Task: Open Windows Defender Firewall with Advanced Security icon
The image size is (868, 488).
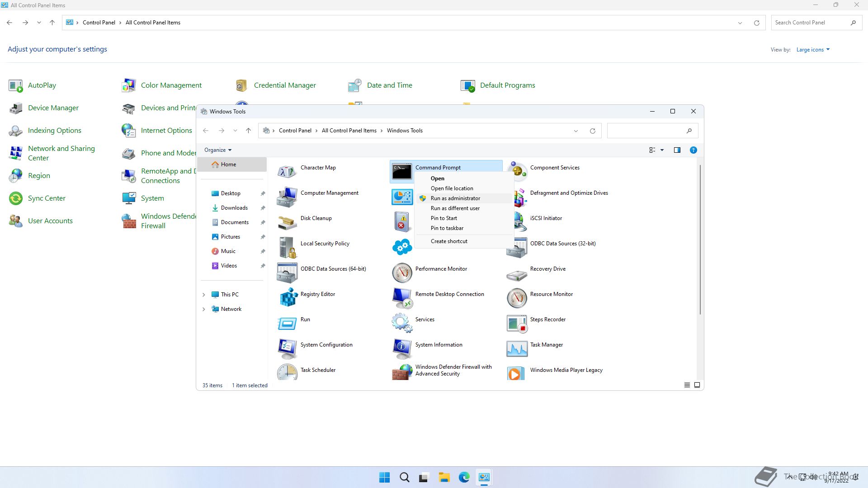Action: (402, 372)
